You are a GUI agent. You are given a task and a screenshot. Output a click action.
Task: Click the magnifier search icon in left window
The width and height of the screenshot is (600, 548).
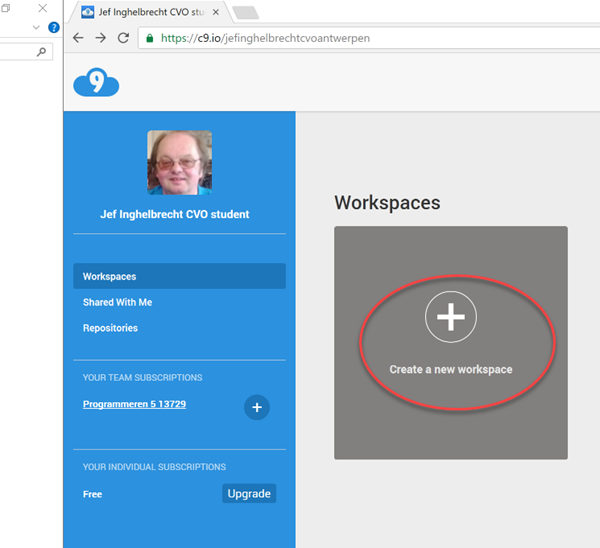[x=41, y=52]
